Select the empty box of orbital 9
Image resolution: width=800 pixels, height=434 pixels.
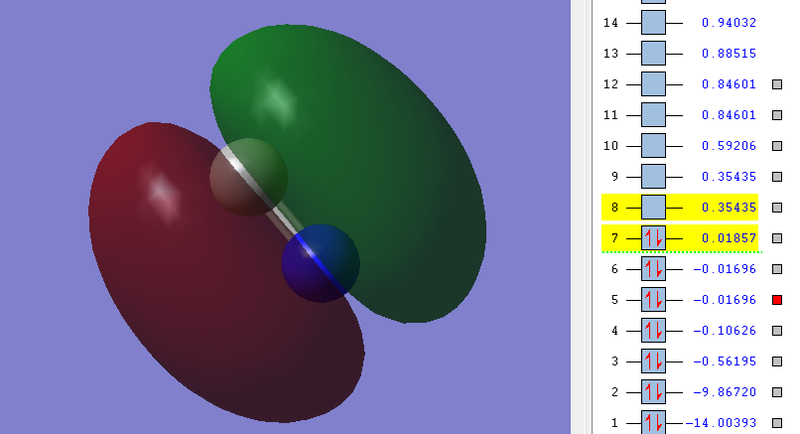pyautogui.click(x=653, y=176)
